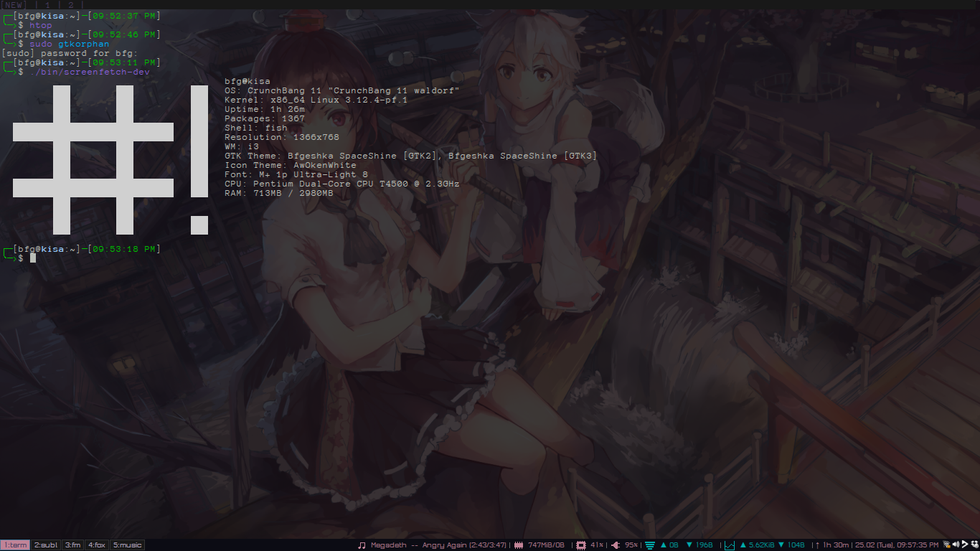Viewport: 980px width, 551px height.
Task: Click the music note icon in status bar
Action: point(362,545)
